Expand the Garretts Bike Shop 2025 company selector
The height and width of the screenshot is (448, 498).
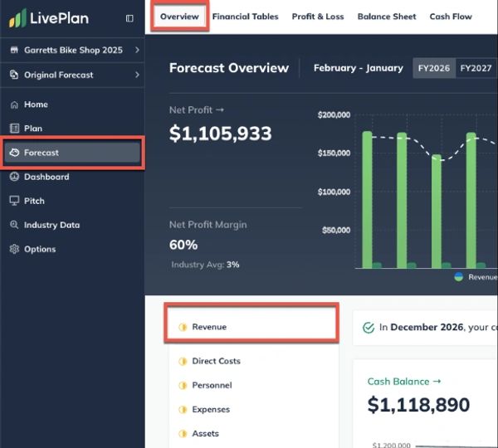coord(71,50)
